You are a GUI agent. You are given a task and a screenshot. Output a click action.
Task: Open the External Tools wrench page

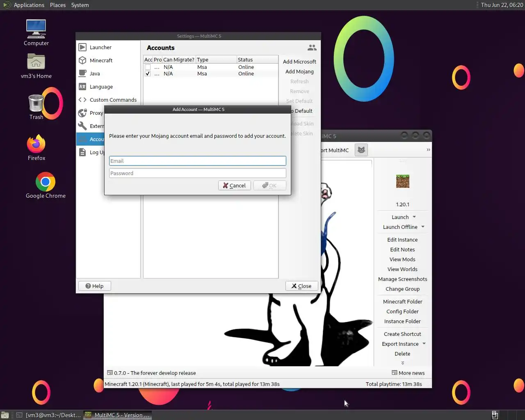[x=91, y=126]
